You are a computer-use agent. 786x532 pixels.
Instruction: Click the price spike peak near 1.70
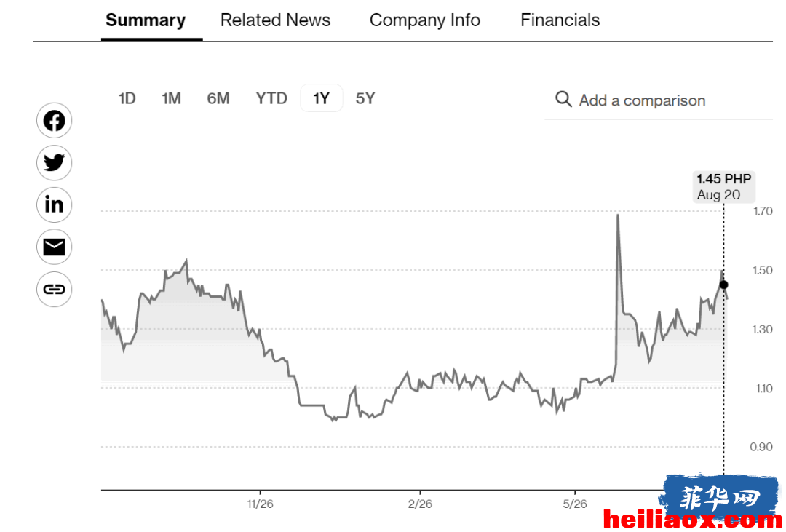coord(618,215)
